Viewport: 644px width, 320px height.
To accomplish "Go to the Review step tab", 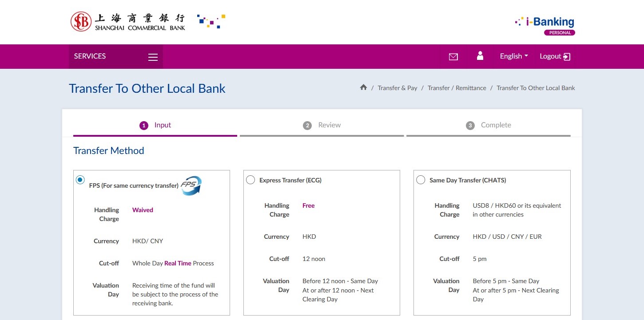I will tap(322, 125).
